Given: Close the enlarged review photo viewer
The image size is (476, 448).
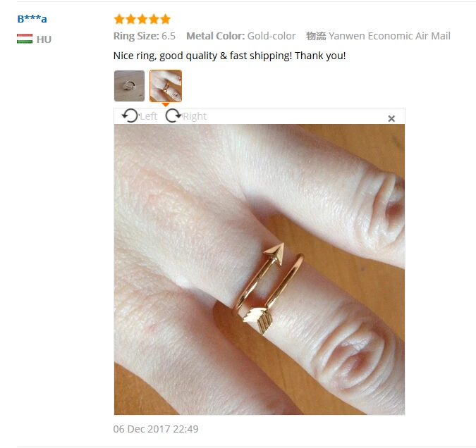Looking at the screenshot, I should point(391,118).
